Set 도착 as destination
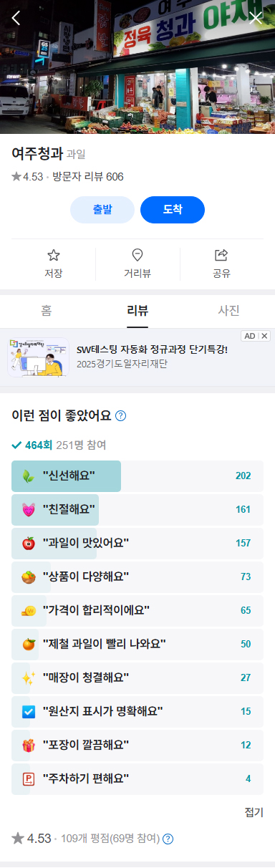Screen dimensions: 275x868 coord(173,210)
